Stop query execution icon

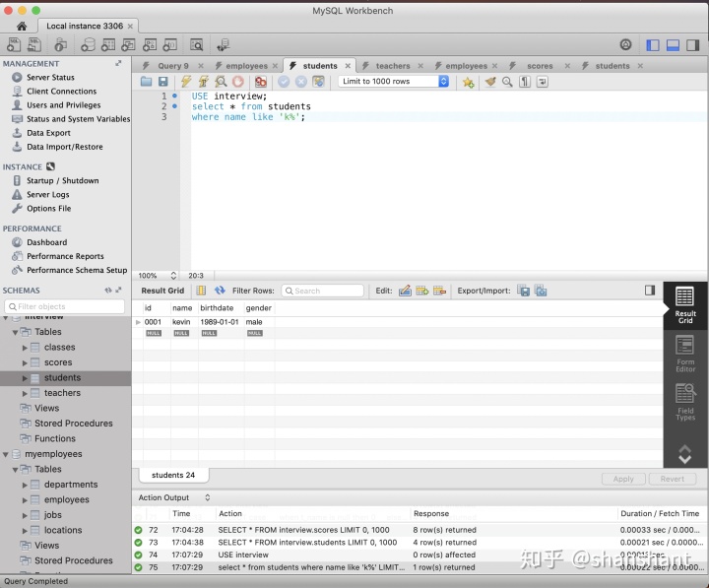tap(238, 82)
